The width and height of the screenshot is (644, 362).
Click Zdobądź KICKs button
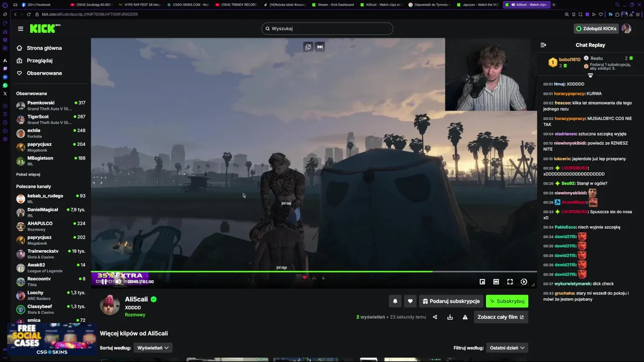[596, 29]
